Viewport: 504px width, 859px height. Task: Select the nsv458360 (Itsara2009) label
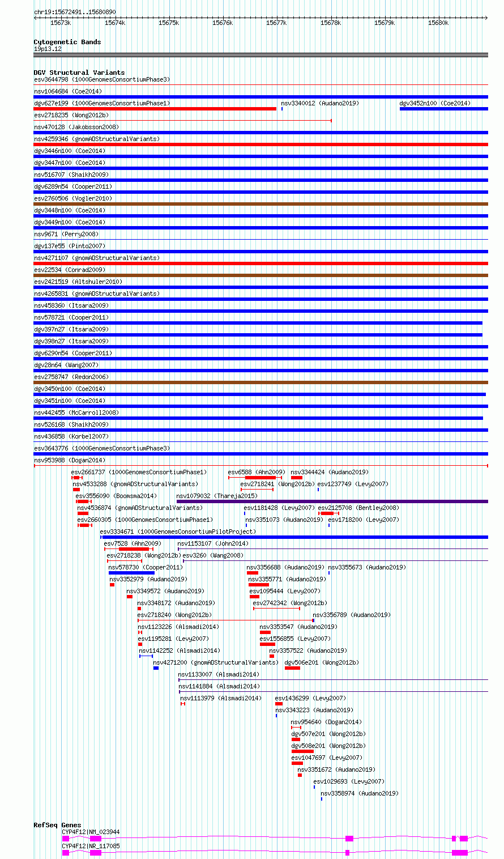pyautogui.click(x=71, y=306)
